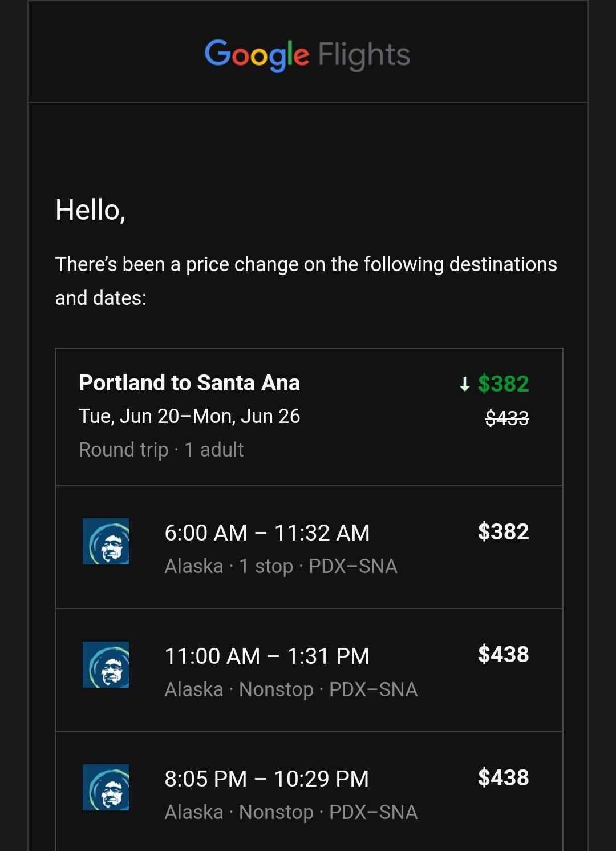The height and width of the screenshot is (851, 616).
Task: Click Alaska logo on 8:05 PM flight
Action: [106, 787]
